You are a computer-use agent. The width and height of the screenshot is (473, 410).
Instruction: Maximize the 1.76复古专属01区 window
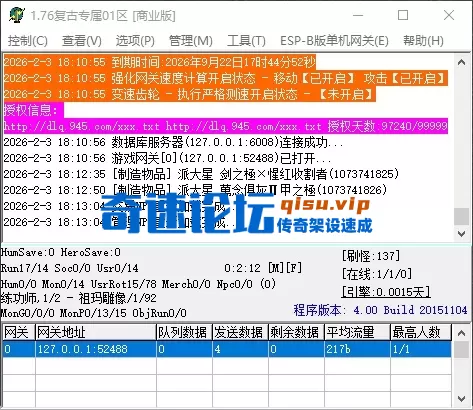(403, 15)
